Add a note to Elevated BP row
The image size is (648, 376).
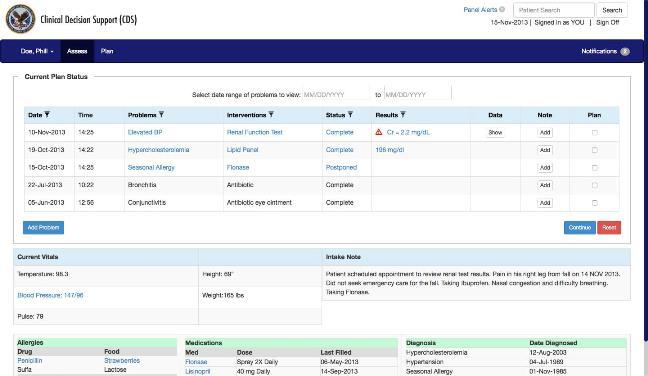click(545, 133)
